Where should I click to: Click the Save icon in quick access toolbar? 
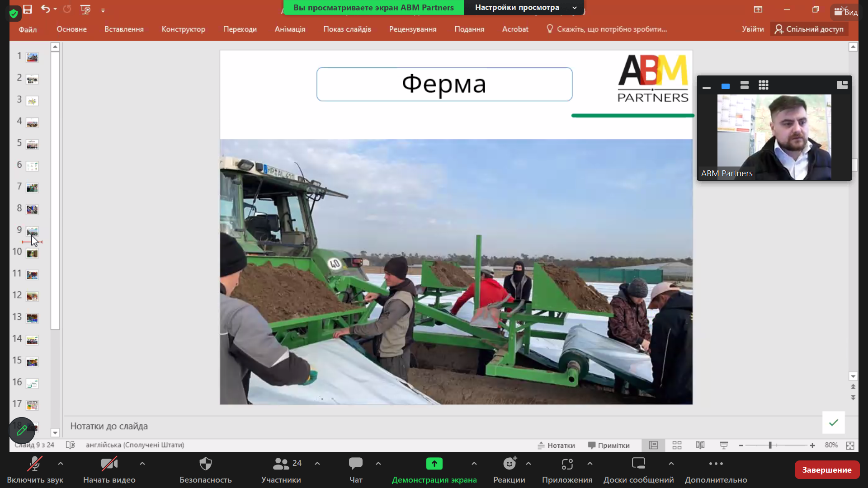[28, 9]
